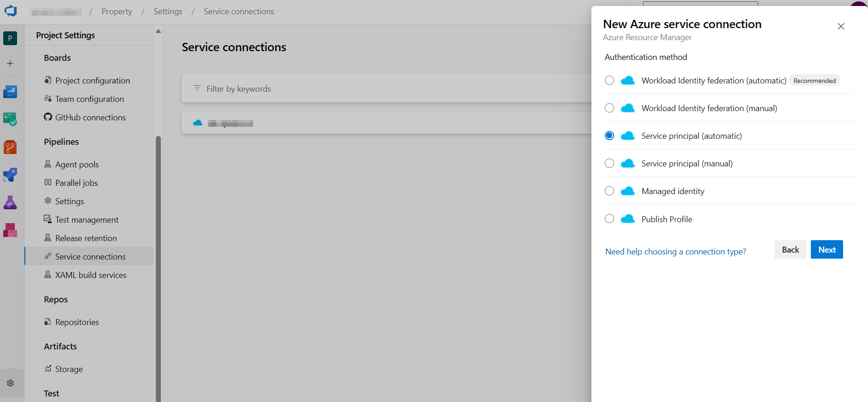Go to Settings breadcrumb

(168, 12)
